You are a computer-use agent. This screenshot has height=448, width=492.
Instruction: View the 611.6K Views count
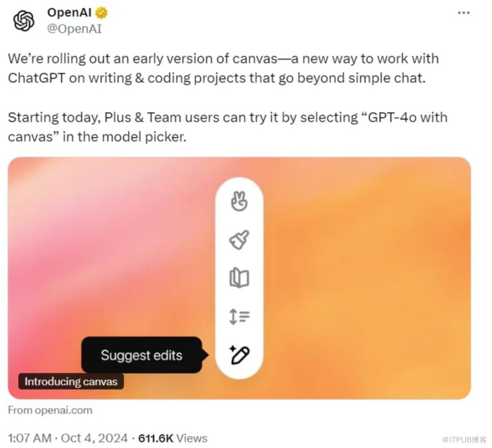(172, 438)
